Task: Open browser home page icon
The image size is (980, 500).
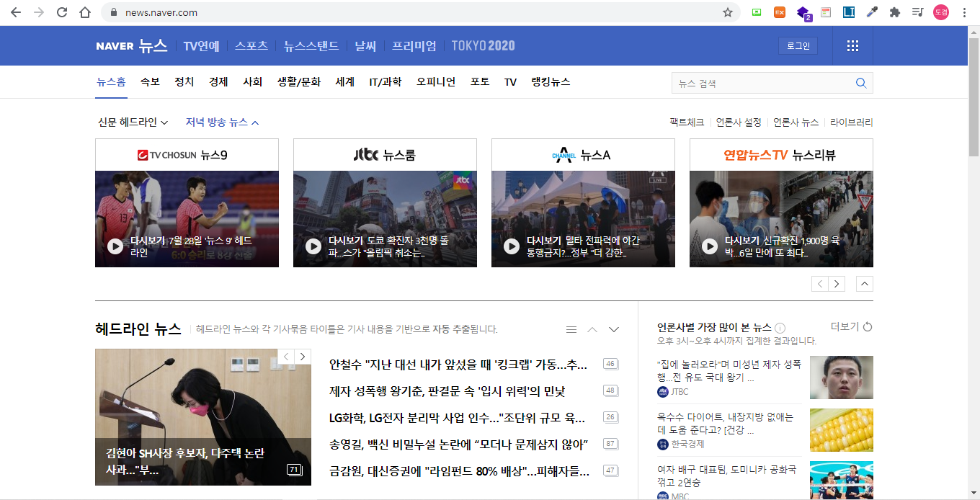Action: (x=85, y=12)
